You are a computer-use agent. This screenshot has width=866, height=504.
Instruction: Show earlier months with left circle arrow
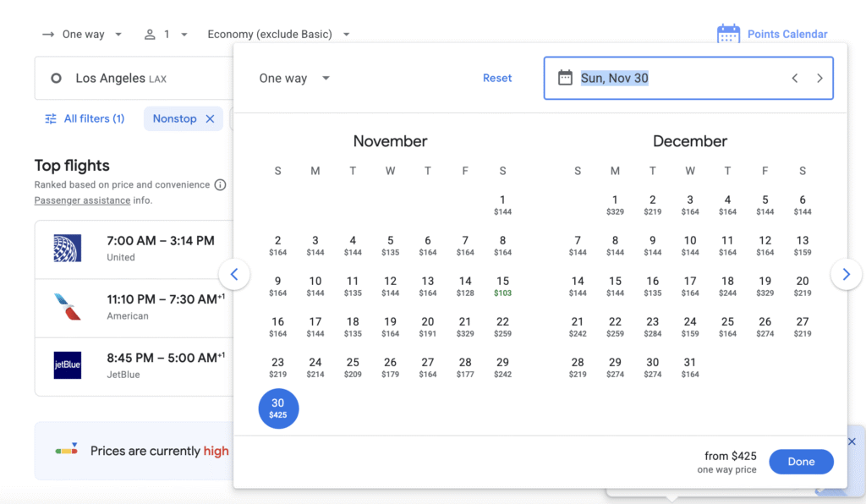[234, 274]
